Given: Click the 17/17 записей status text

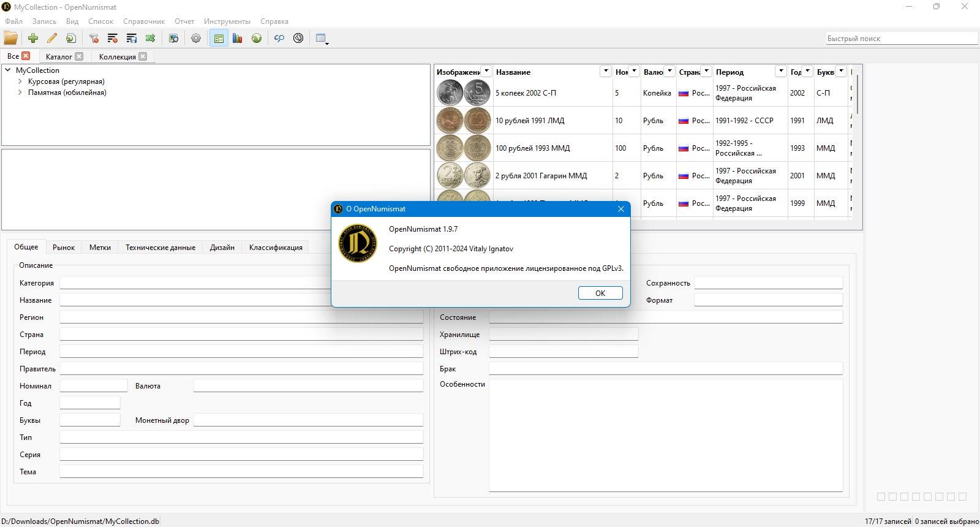Looking at the screenshot, I should (x=888, y=521).
